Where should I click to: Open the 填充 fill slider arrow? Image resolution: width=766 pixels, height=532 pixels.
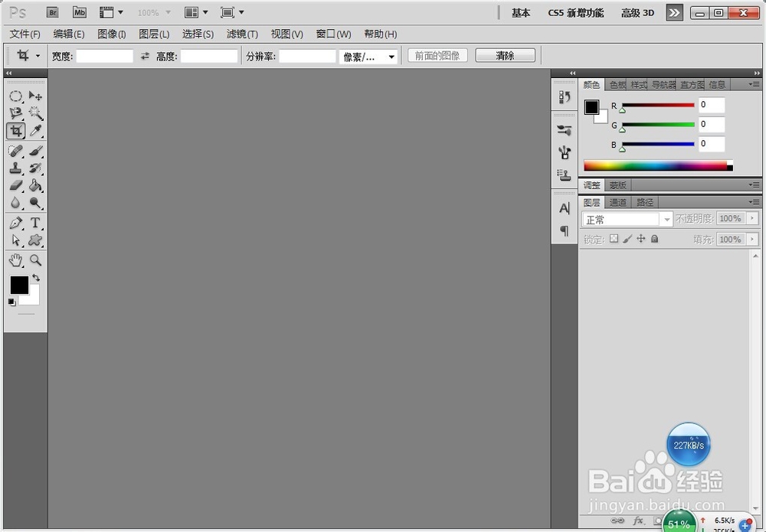pyautogui.click(x=752, y=239)
